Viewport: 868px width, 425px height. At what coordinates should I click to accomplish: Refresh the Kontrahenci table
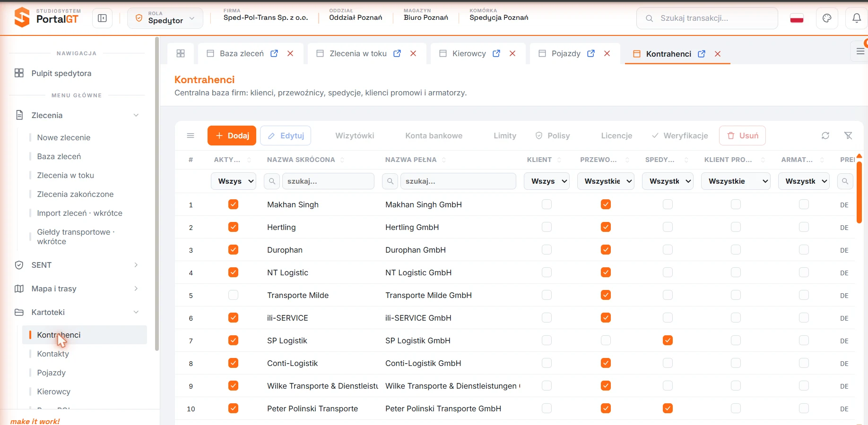(825, 136)
